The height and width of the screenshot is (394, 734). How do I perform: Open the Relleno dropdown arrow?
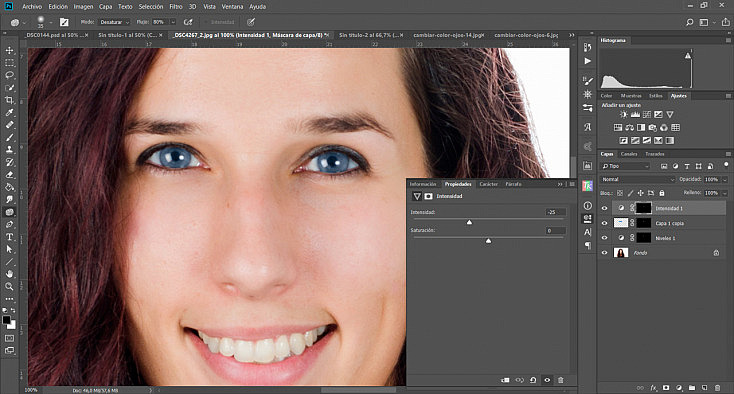coord(725,193)
